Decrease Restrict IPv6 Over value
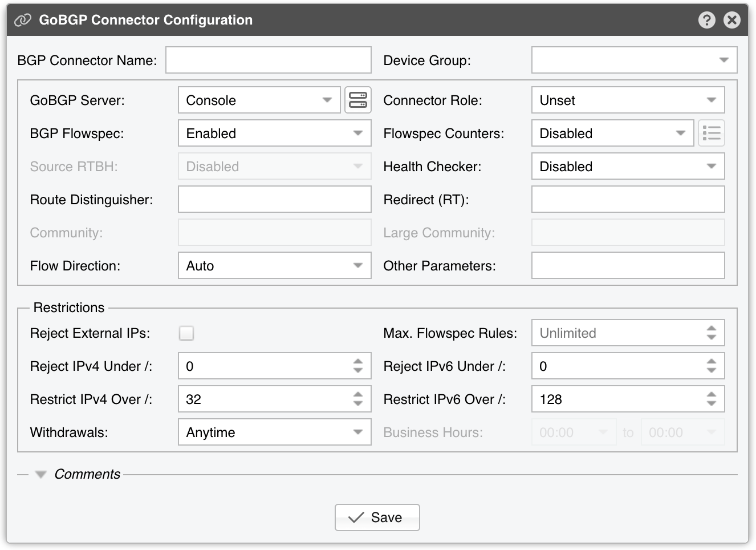The height and width of the screenshot is (550, 756). coord(712,403)
